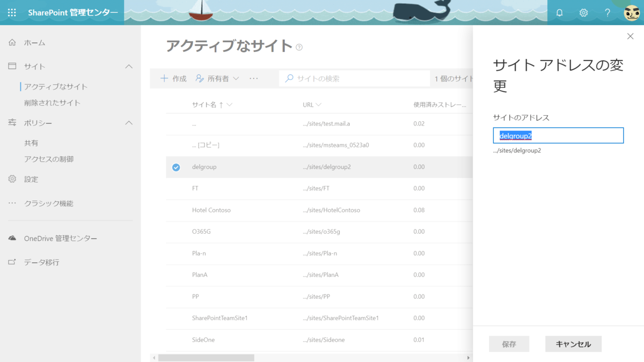Collapse the サイト section chevron
644x362 pixels.
tap(129, 66)
